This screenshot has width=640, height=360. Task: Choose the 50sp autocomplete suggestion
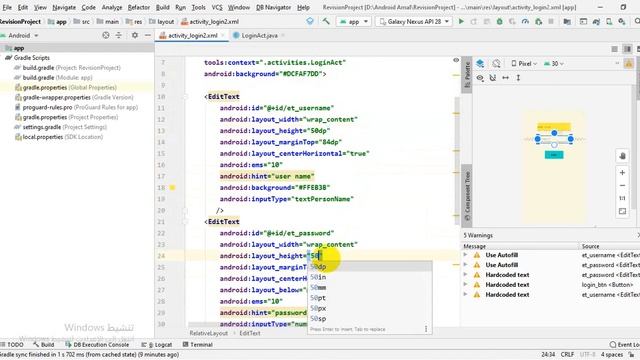coord(370,318)
